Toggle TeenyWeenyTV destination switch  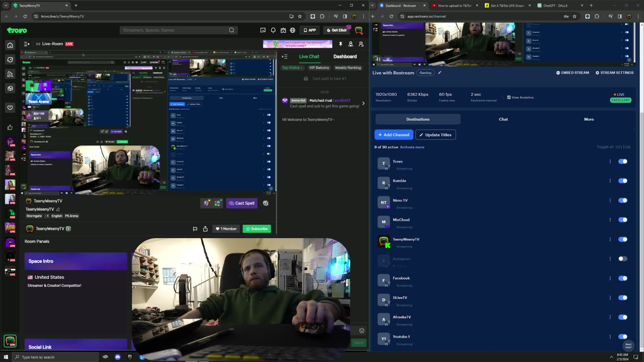[x=623, y=239]
